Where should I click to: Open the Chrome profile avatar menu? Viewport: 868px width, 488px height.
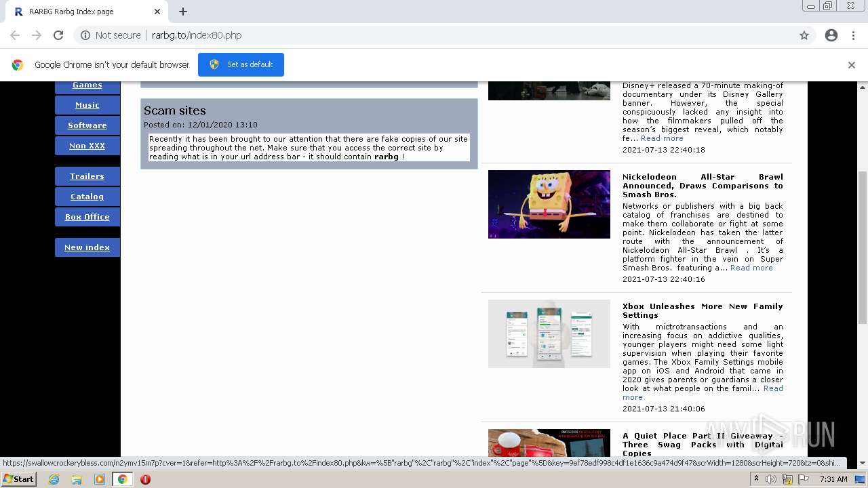tap(831, 35)
